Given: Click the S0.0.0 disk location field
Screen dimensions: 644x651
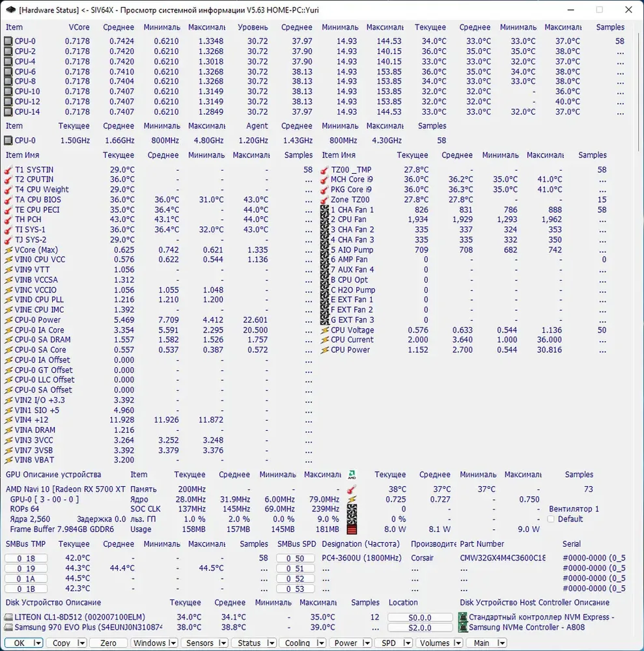Looking at the screenshot, I should tap(420, 617).
